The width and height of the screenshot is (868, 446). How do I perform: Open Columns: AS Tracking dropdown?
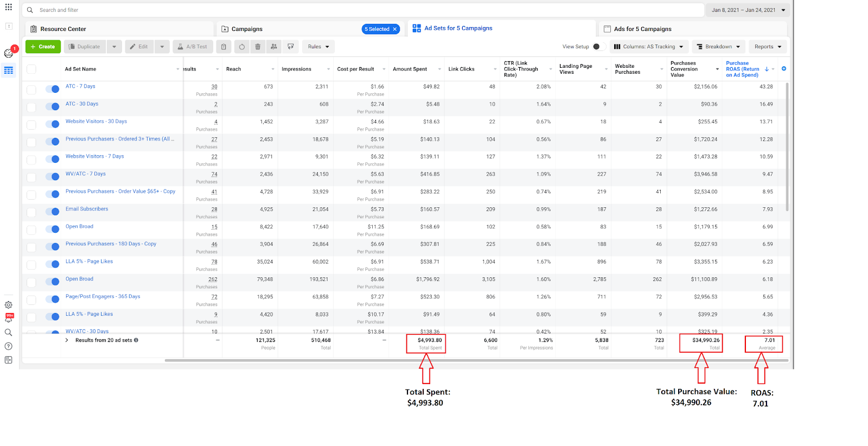click(649, 47)
